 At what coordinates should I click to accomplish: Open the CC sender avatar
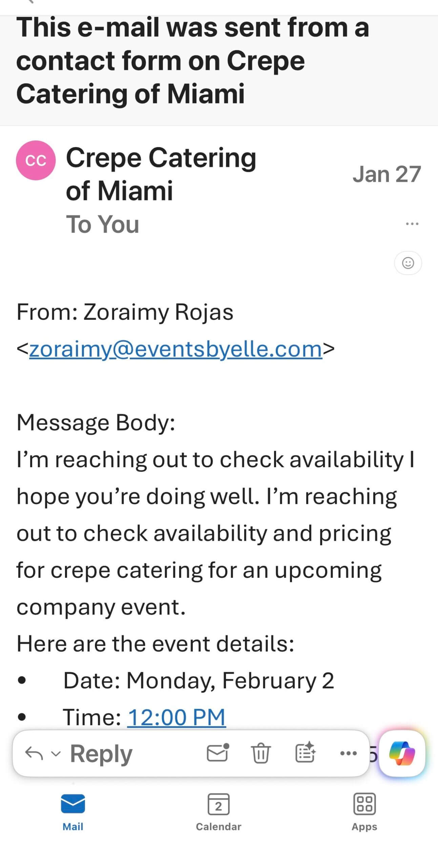[x=36, y=160]
